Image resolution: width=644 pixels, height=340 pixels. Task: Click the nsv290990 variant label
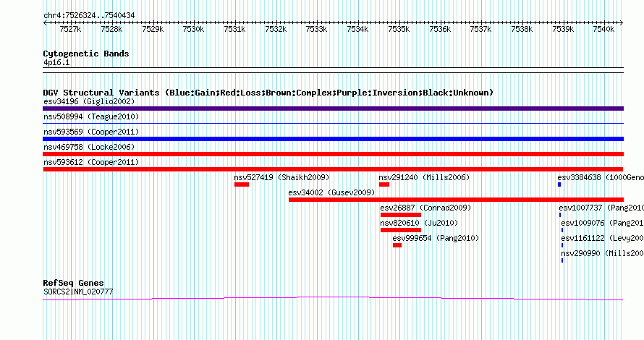603,253
